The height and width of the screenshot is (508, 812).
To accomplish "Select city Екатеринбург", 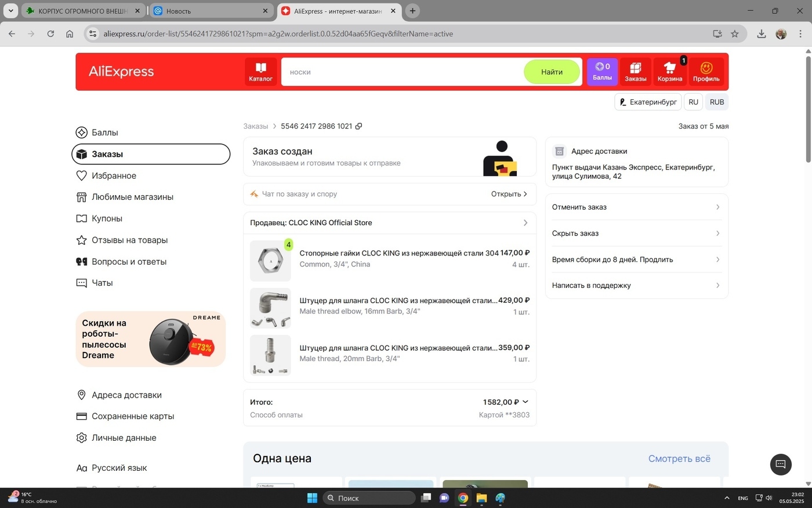I will 648,102.
